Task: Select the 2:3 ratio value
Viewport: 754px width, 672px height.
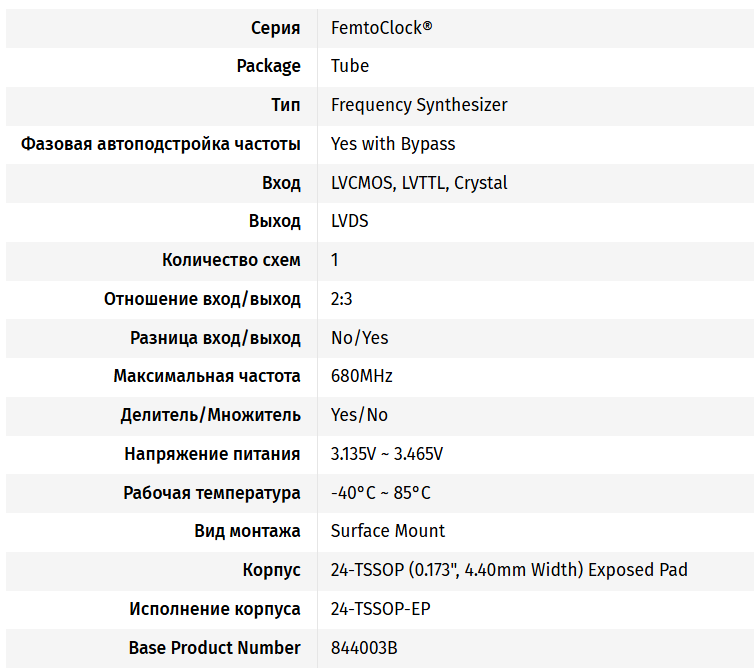Action: coord(342,299)
